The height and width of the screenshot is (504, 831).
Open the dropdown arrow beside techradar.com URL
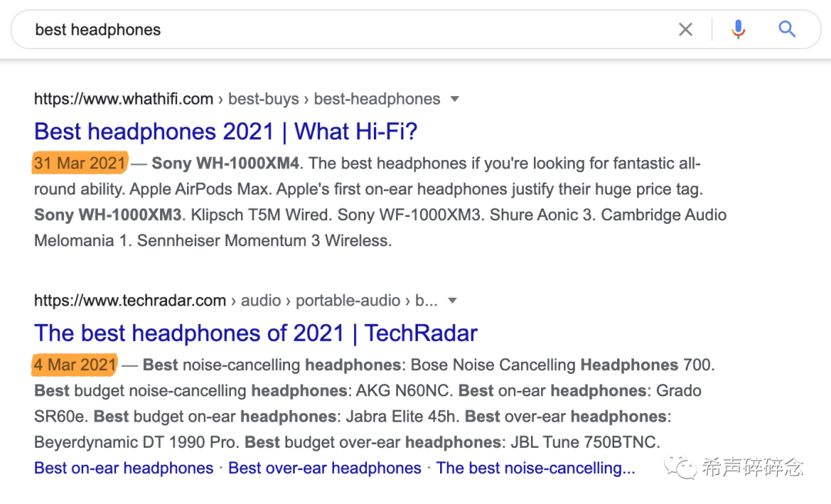[452, 301]
